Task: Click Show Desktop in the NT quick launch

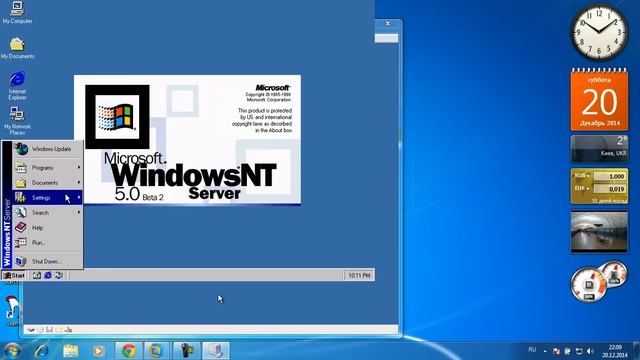Action: 37,276
